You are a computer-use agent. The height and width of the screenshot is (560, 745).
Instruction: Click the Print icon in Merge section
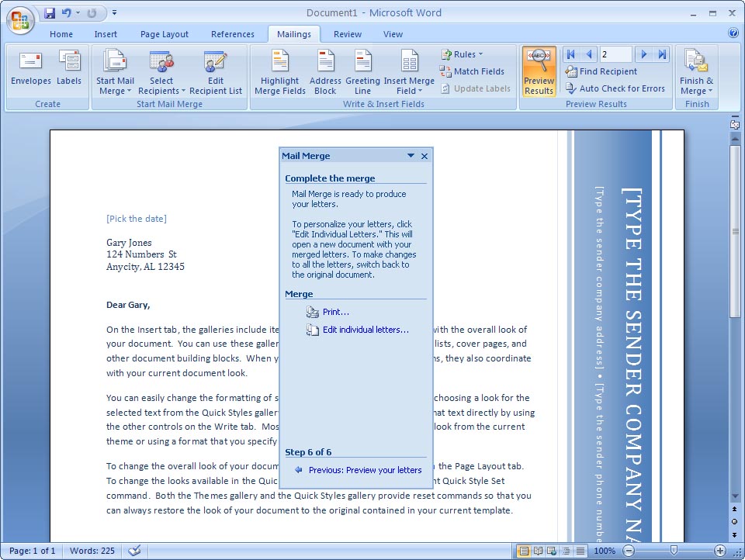pos(312,312)
